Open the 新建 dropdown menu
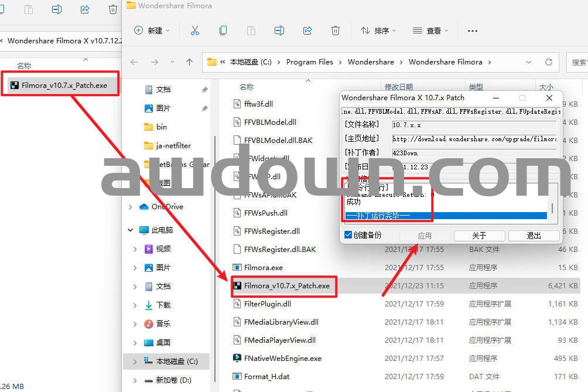 tap(152, 30)
